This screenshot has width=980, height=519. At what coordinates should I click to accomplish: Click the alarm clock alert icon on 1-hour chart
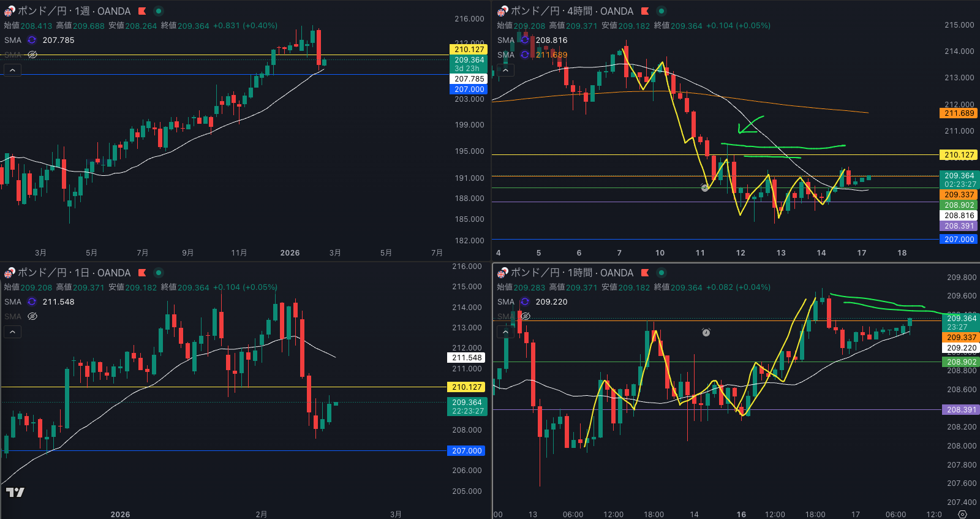706,332
